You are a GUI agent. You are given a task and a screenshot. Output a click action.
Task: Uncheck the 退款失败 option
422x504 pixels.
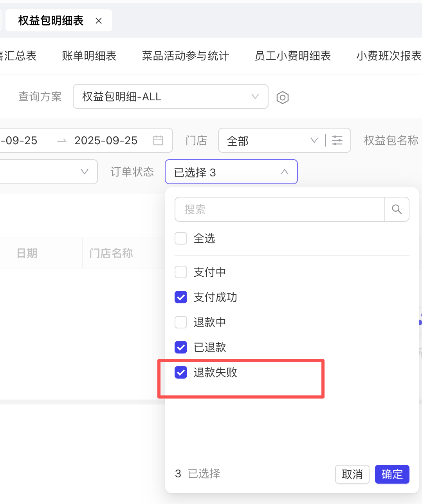click(x=181, y=372)
